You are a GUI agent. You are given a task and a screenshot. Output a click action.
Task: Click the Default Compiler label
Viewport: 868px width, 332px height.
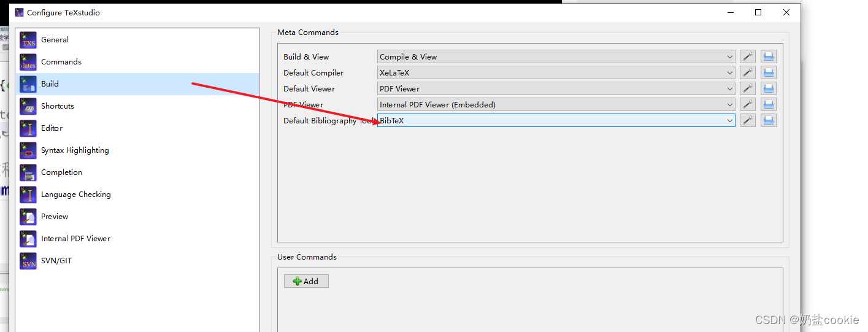tap(313, 72)
